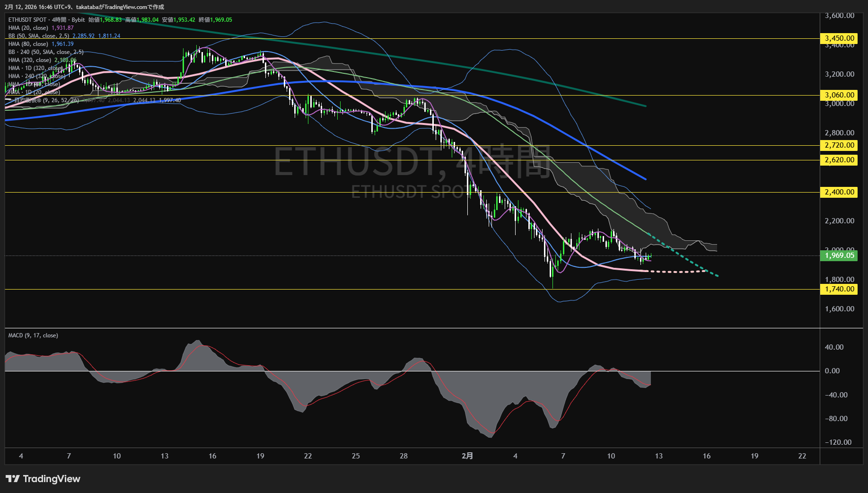Click the TradingView logo icon
Image resolution: width=868 pixels, height=493 pixels.
(x=13, y=479)
